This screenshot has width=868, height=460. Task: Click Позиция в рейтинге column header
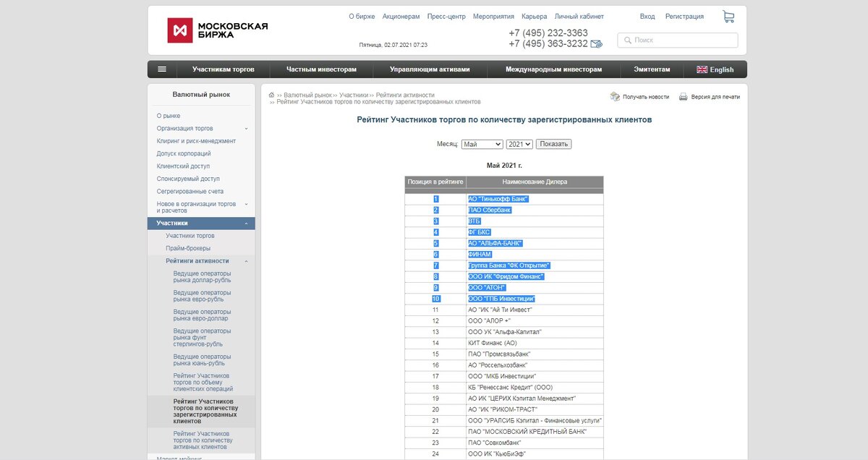click(435, 182)
